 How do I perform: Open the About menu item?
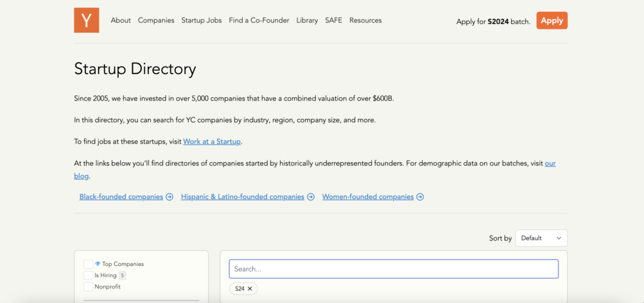point(121,20)
